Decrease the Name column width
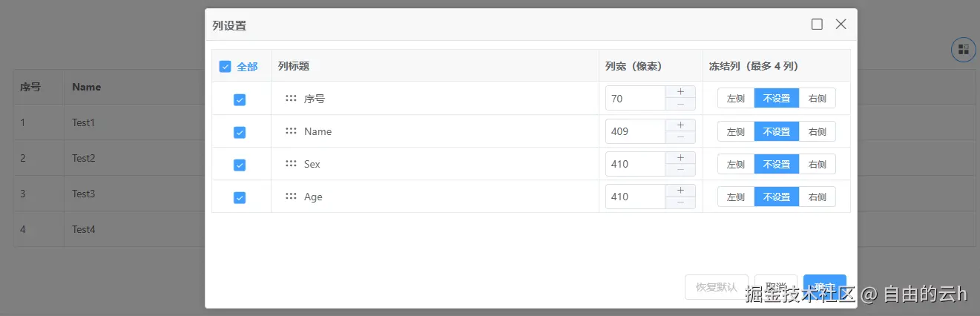The image size is (980, 316). coord(680,137)
